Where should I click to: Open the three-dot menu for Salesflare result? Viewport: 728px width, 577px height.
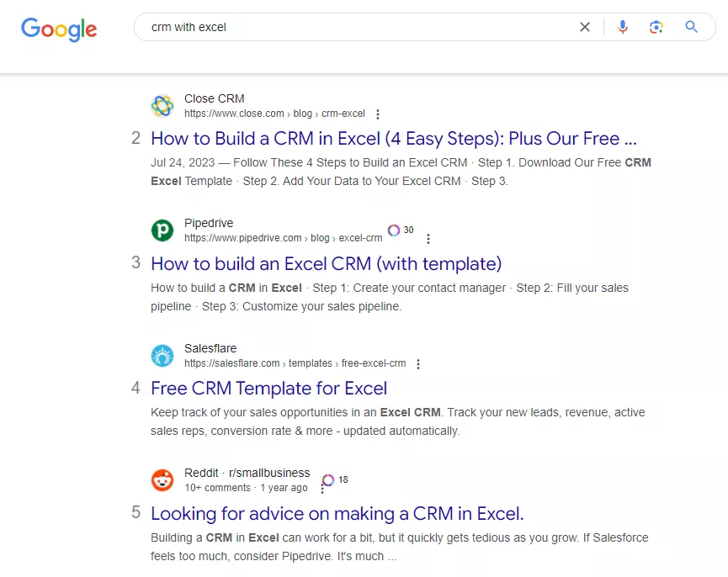(418, 364)
